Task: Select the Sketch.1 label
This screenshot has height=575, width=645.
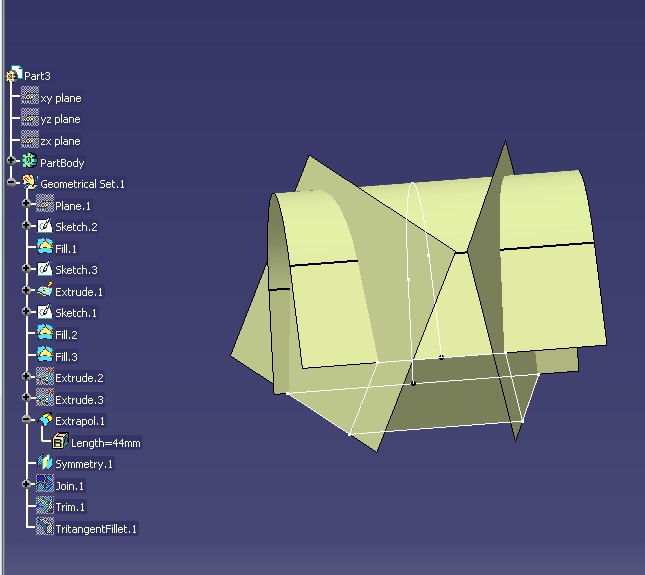Action: point(76,313)
